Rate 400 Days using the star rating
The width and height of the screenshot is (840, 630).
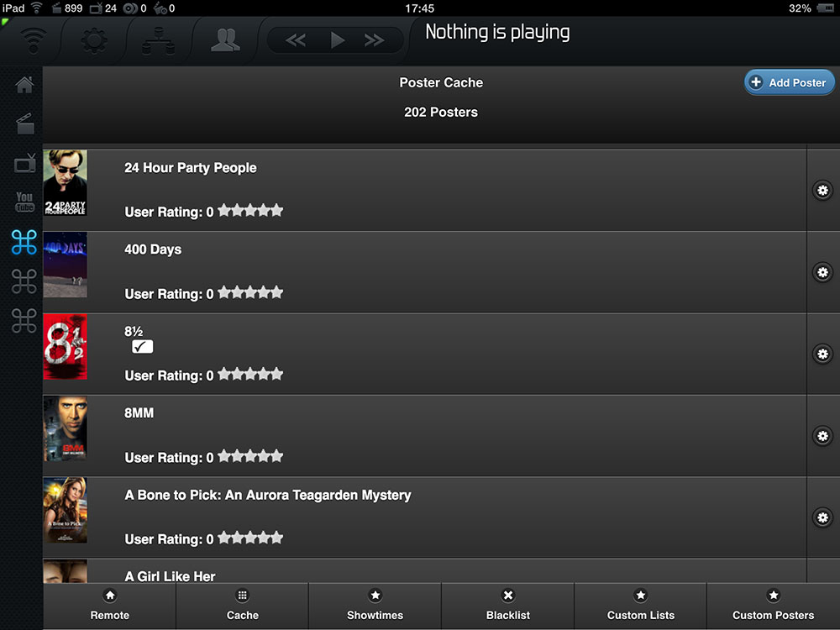pos(250,292)
